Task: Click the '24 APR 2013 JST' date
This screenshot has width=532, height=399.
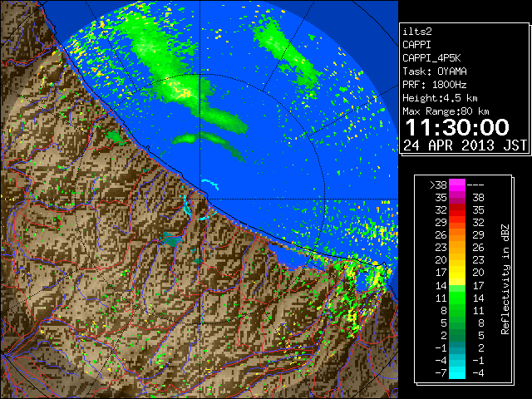Action: pyautogui.click(x=465, y=145)
